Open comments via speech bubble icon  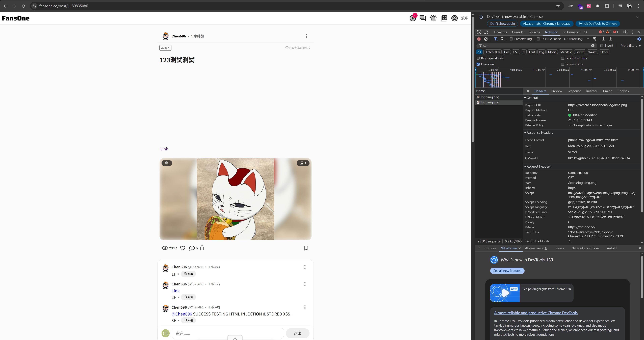point(192,248)
